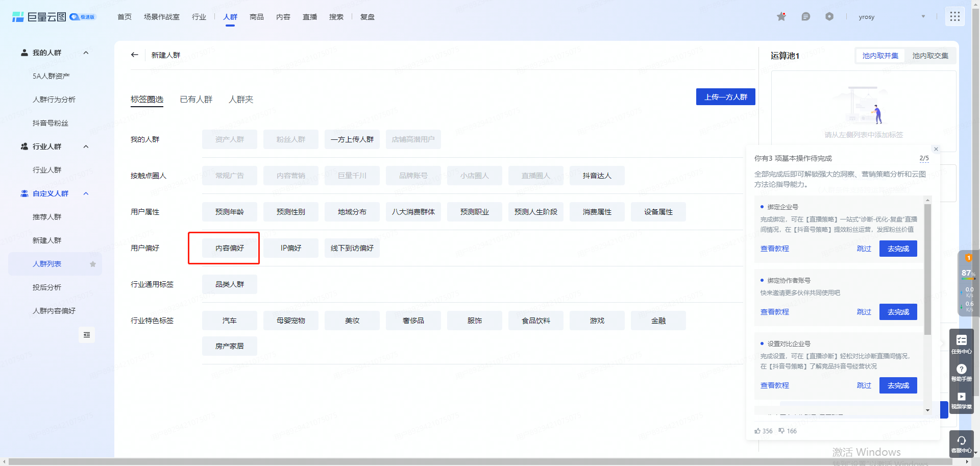Open 视频学堂 floating icon
980x466 pixels.
pos(962,400)
